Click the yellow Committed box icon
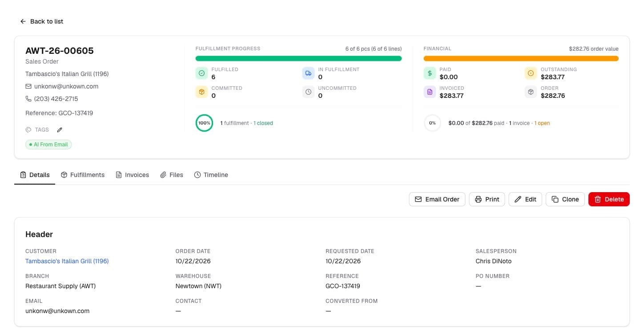 coord(201,92)
